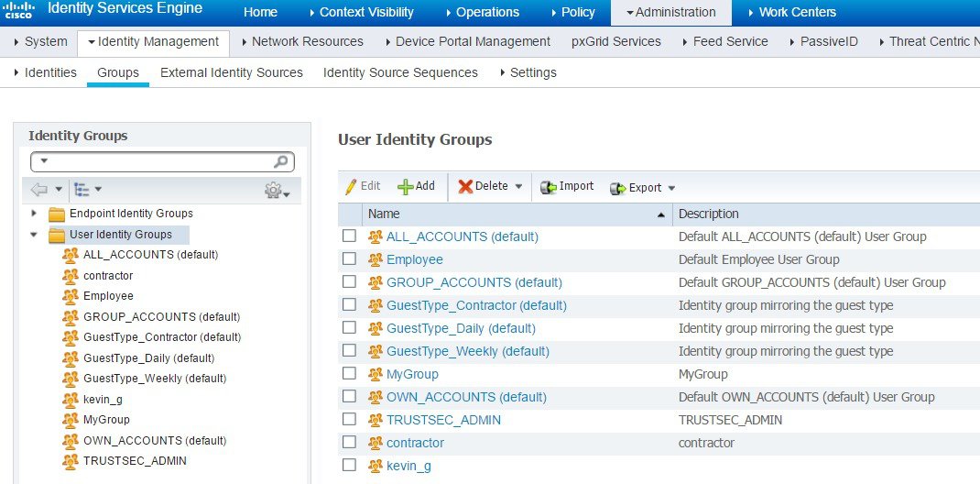
Task: Open the Network Resources submenu
Action: [x=303, y=41]
